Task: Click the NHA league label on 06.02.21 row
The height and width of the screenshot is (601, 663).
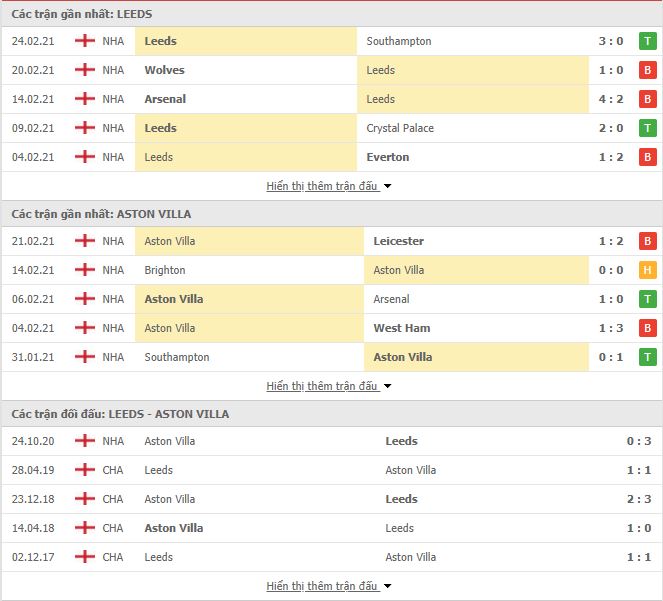Action: (113, 299)
